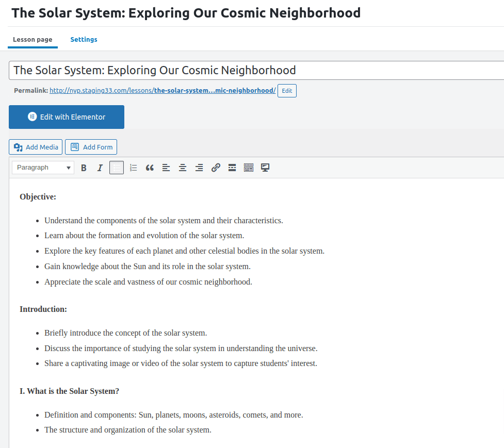
Task: Toggle bold formatting in editor toolbar
Action: [x=84, y=168]
